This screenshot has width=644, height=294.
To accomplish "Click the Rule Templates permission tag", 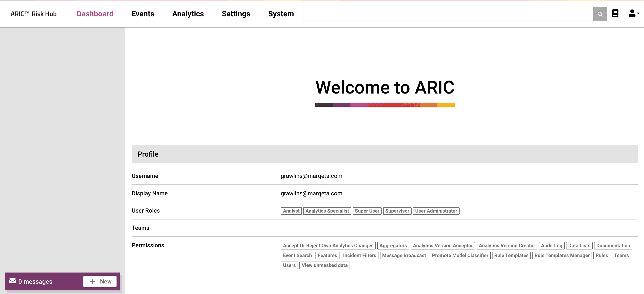I will [x=511, y=256].
